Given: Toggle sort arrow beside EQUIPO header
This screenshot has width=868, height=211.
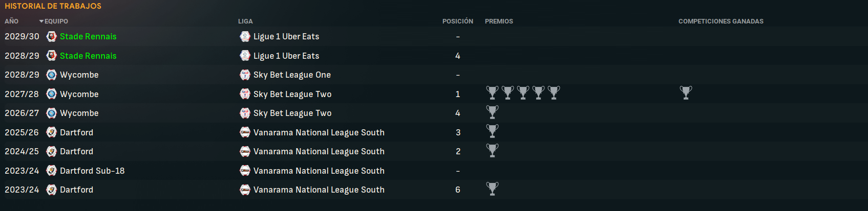Looking at the screenshot, I should coord(41,21).
